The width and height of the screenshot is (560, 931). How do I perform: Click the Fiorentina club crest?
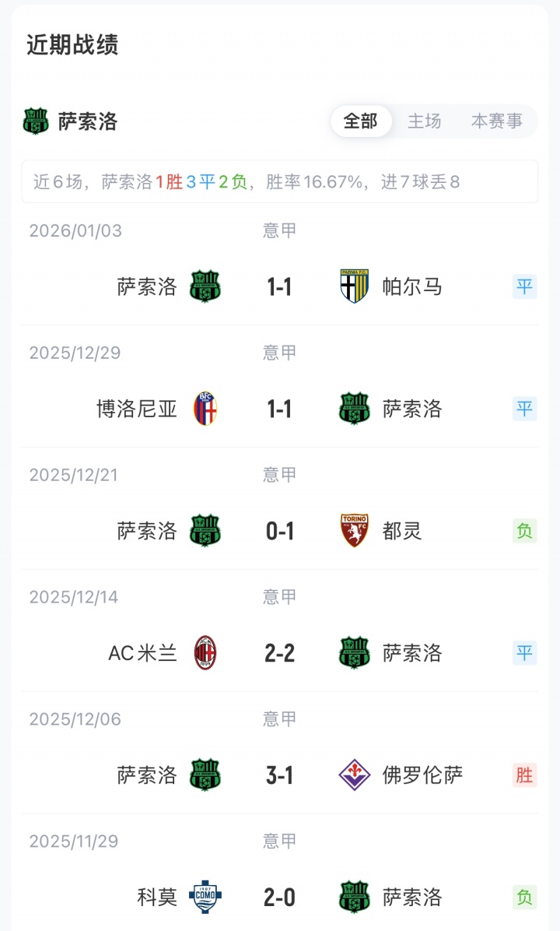[354, 775]
